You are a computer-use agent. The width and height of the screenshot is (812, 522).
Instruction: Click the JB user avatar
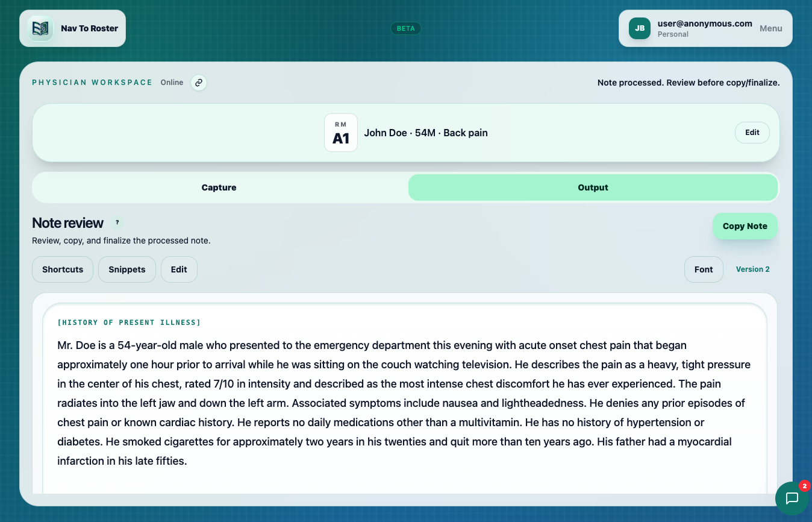(x=640, y=28)
